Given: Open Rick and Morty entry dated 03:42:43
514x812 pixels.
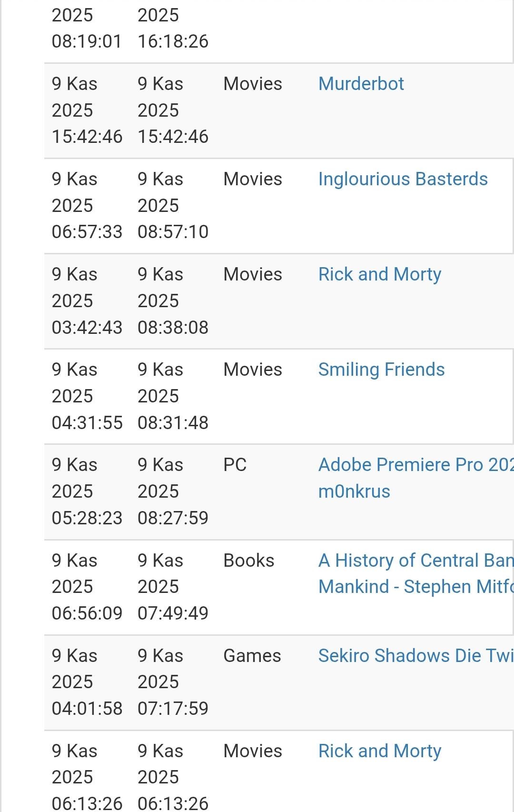Looking at the screenshot, I should pos(379,274).
